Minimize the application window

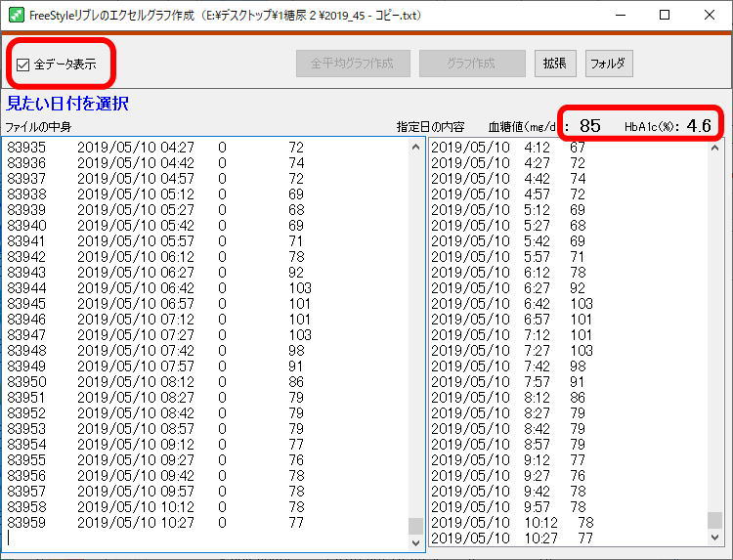[x=619, y=15]
